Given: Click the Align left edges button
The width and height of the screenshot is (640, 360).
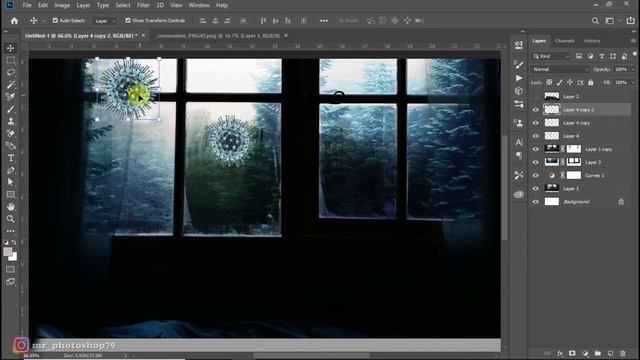Looking at the screenshot, I should (x=203, y=21).
